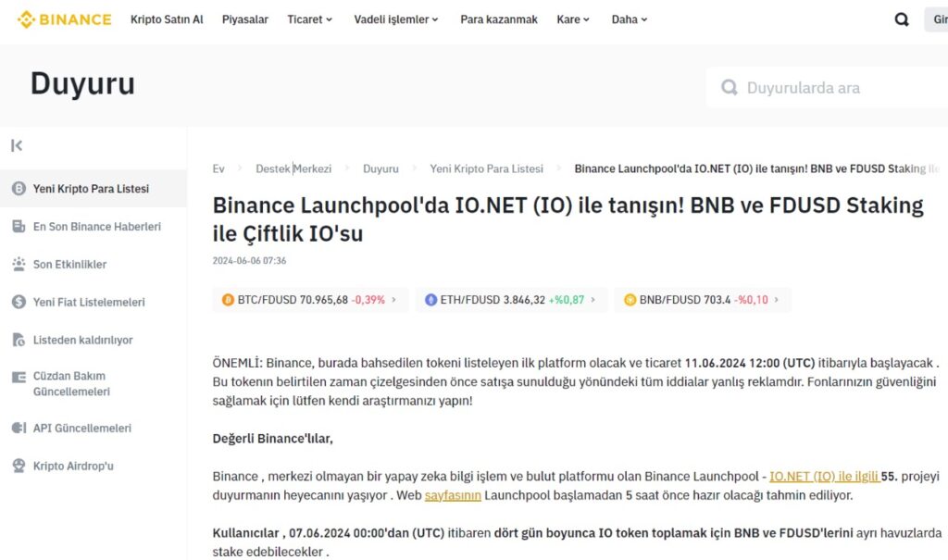The height and width of the screenshot is (560, 948).
Task: Click the Listeden kaldırılıyor icon
Action: (19, 340)
